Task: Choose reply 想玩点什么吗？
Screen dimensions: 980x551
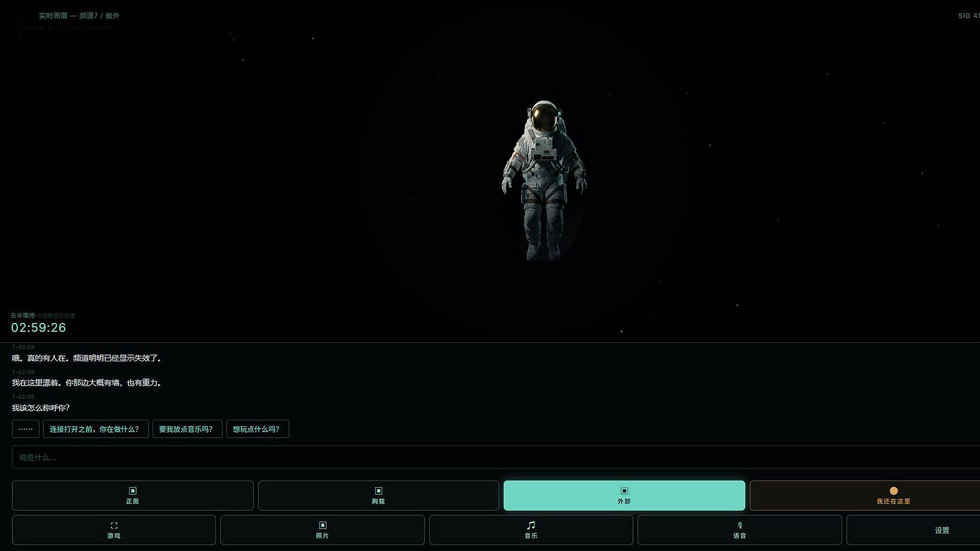Action: click(x=258, y=429)
